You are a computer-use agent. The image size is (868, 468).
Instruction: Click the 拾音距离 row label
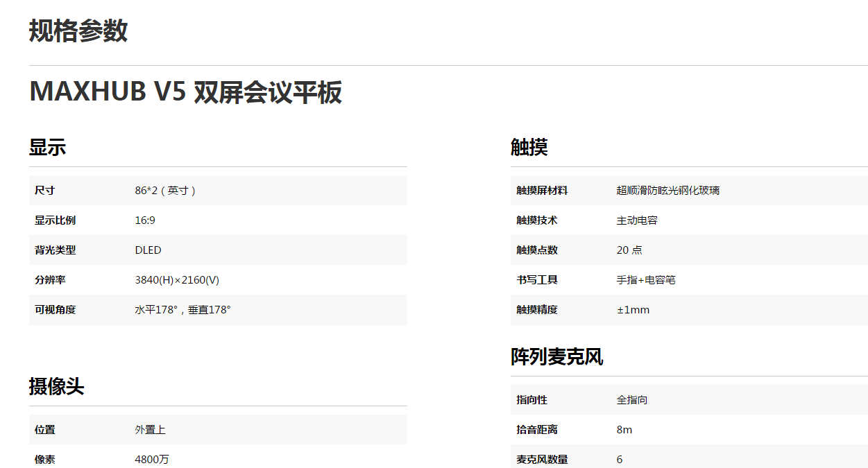coord(536,430)
